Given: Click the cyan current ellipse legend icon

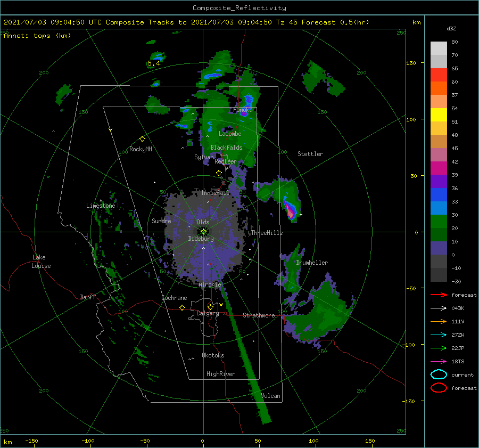Looking at the screenshot, I should [439, 374].
